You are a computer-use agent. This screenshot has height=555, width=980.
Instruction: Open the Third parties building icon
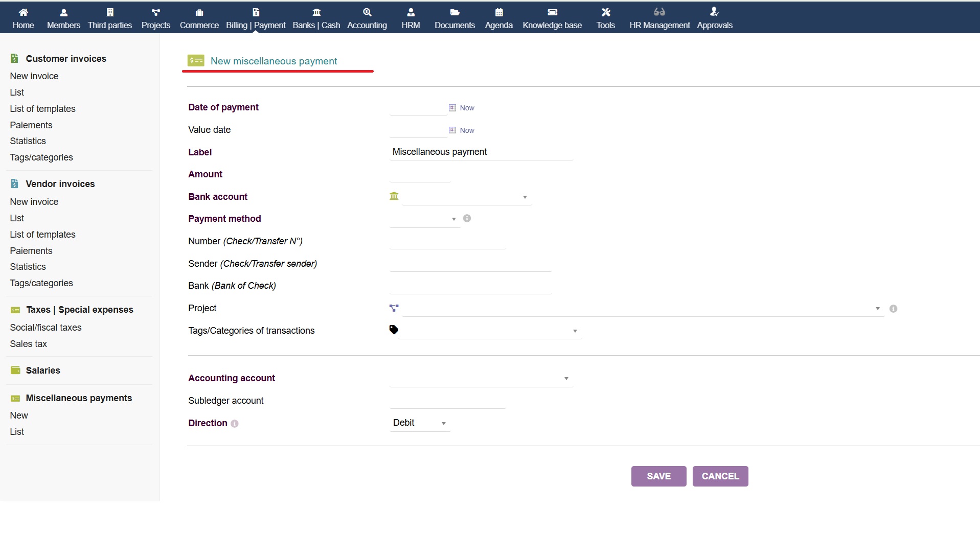click(109, 12)
